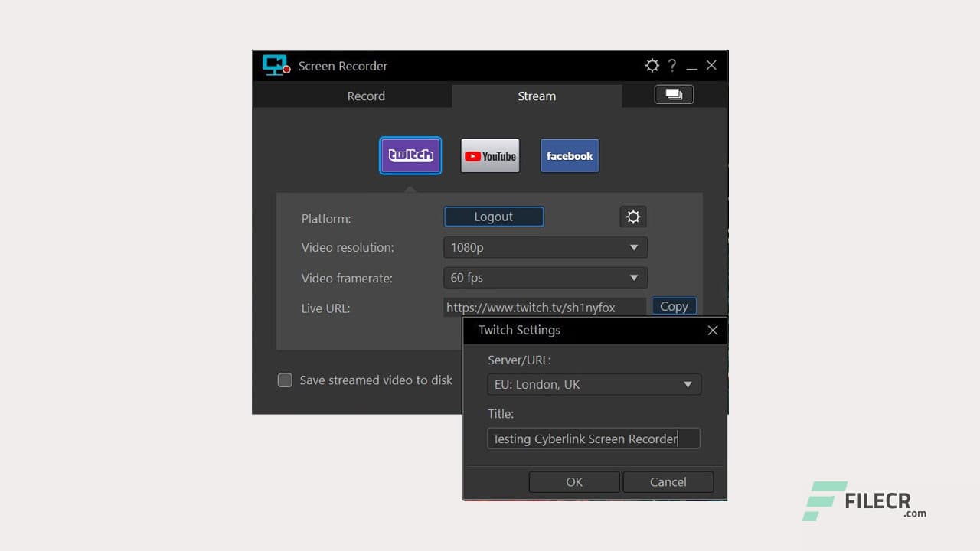This screenshot has height=551, width=980.
Task: Switch to the Stream tab
Action: pos(536,96)
